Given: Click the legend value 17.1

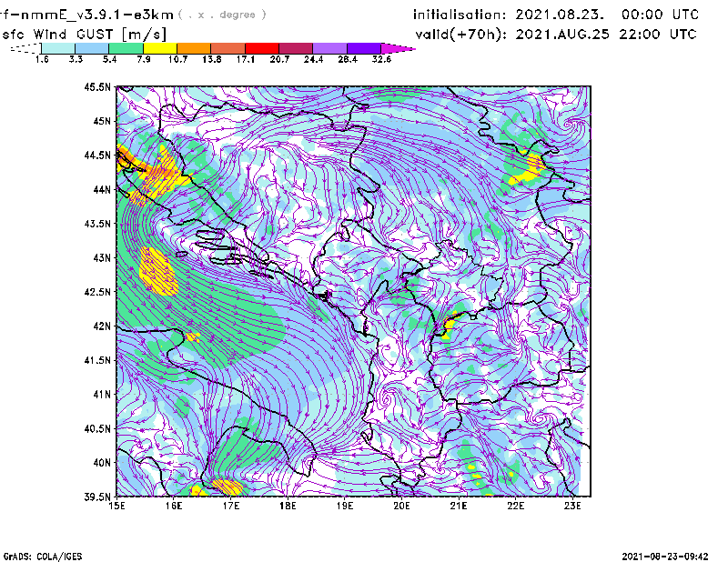Looking at the screenshot, I should tap(245, 59).
